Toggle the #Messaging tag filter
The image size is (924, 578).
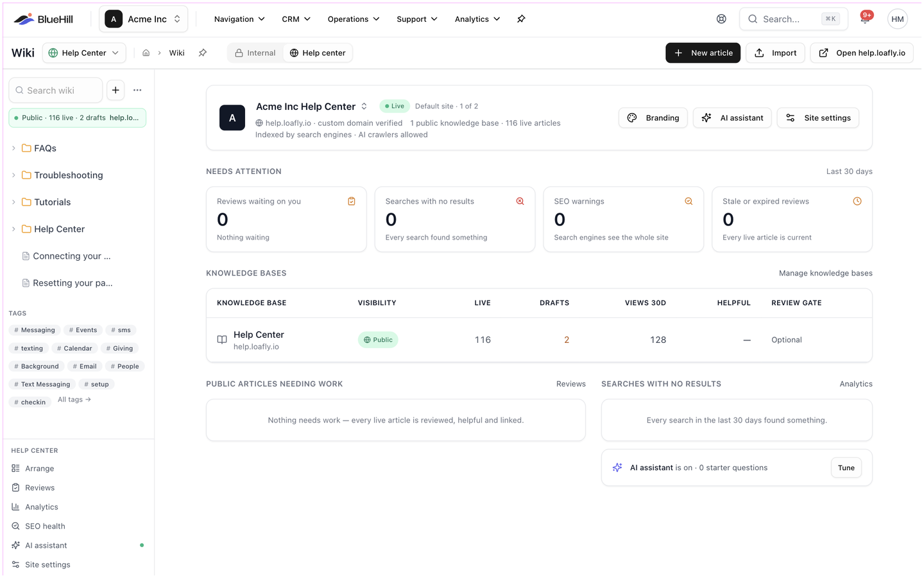[x=35, y=330]
